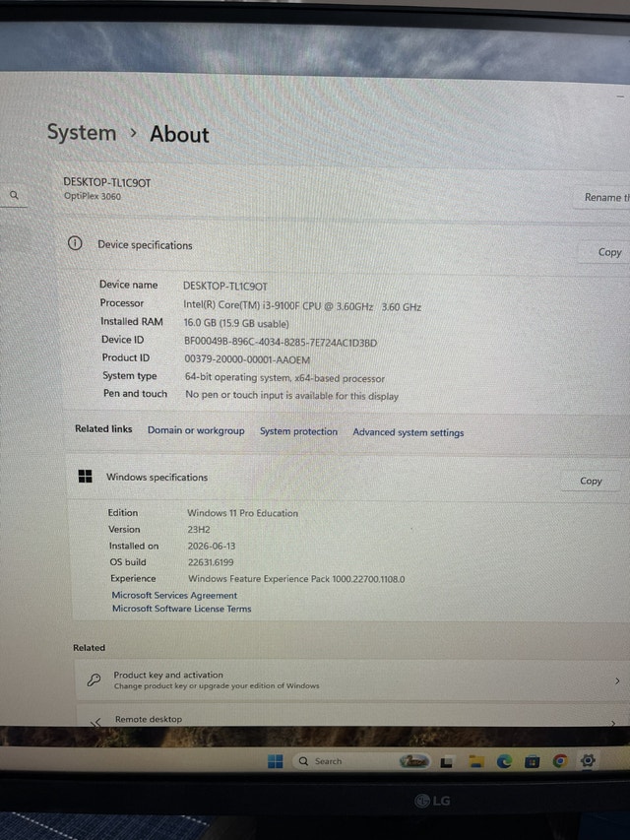The image size is (630, 840).
Task: Select Installed RAM value 16.0 GB
Action: coord(236,323)
